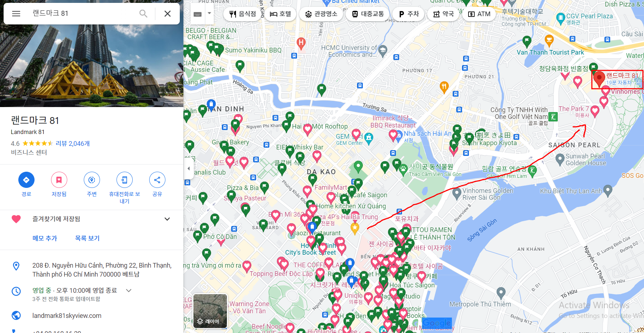Click the search magnifier icon
Image resolution: width=644 pixels, height=333 pixels.
(143, 14)
